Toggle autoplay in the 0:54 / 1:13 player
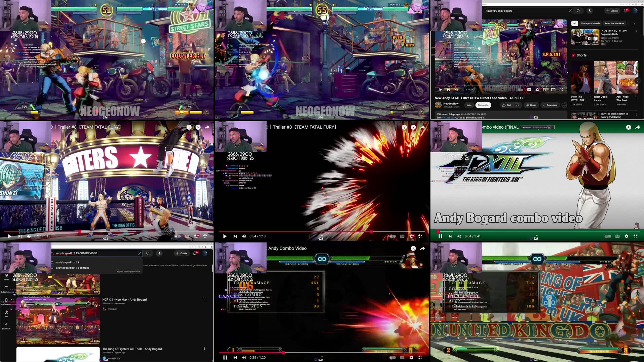Screen dimensions: 644x362 pyautogui.click(x=392, y=236)
